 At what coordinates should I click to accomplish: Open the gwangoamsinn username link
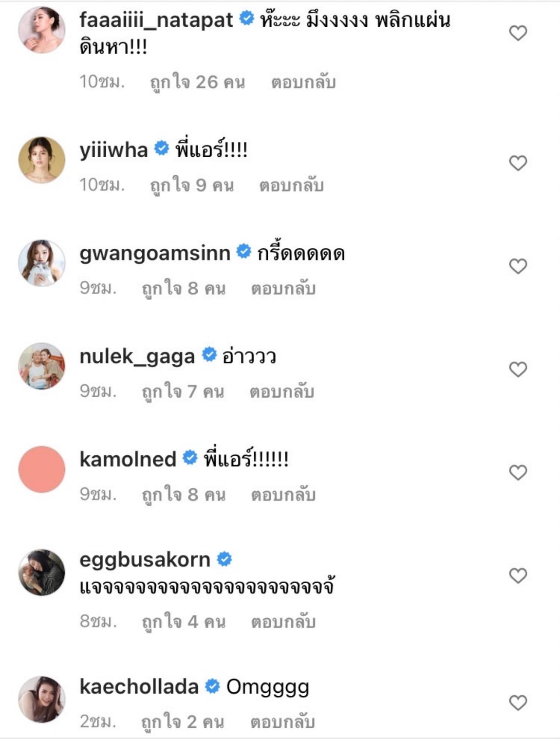pyautogui.click(x=155, y=253)
